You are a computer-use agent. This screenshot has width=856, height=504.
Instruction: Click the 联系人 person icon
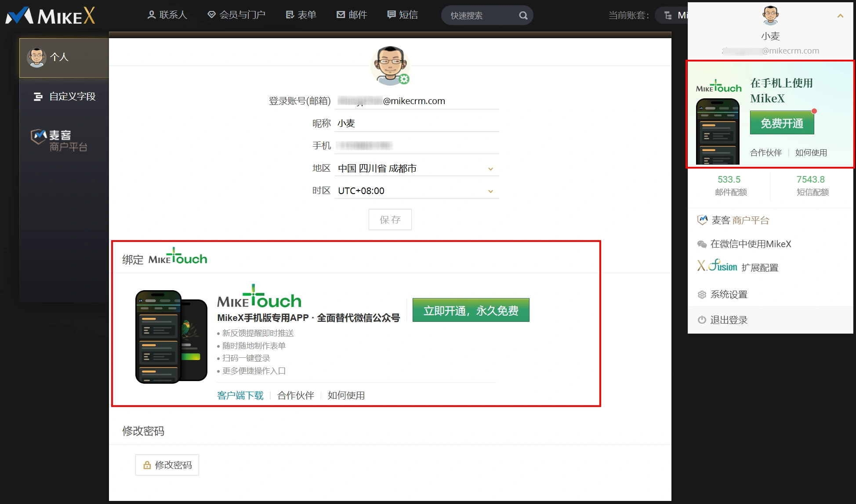152,15
